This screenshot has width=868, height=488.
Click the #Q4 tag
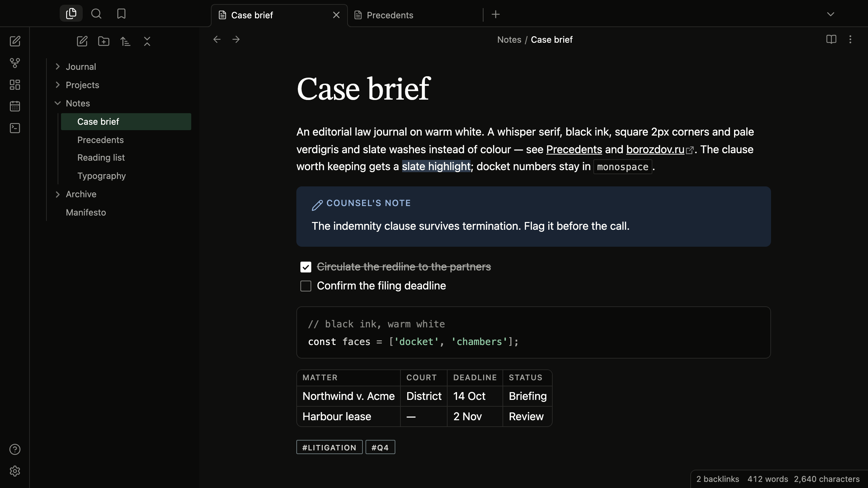(380, 447)
